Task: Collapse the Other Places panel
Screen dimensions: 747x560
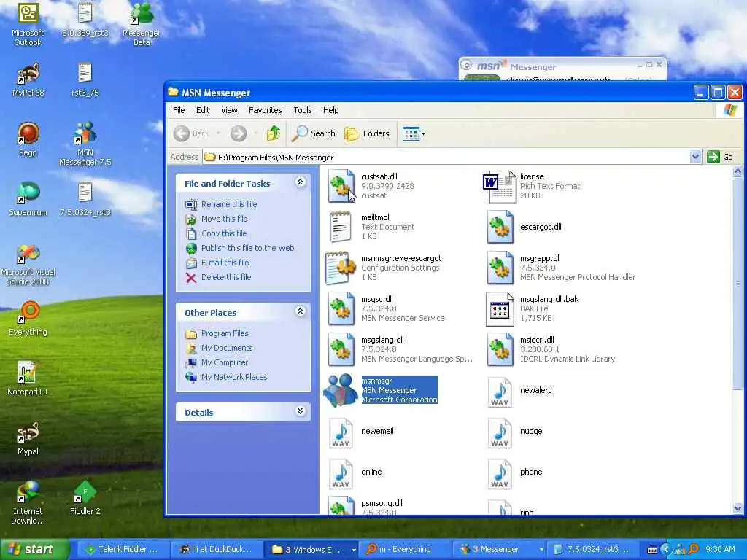Action: [x=300, y=311]
